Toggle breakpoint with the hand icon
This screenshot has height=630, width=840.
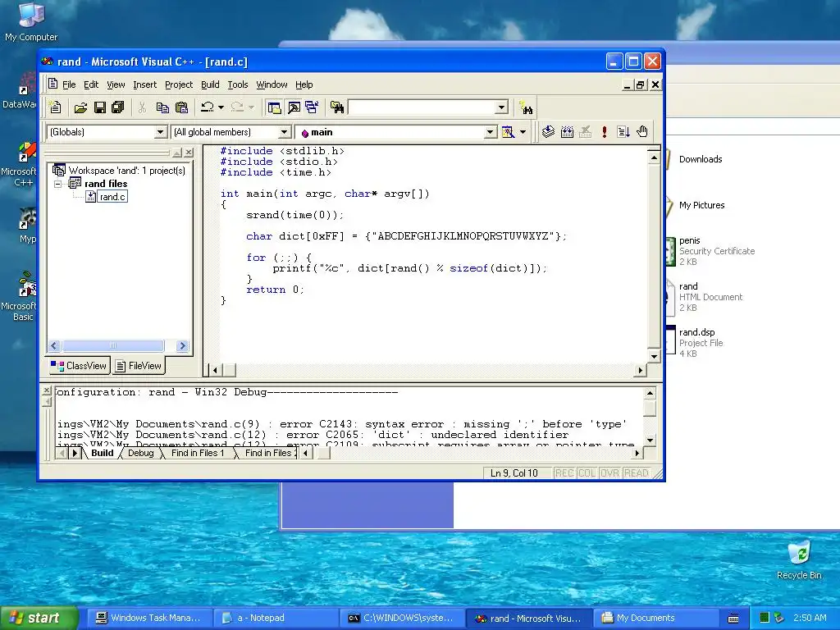click(642, 132)
